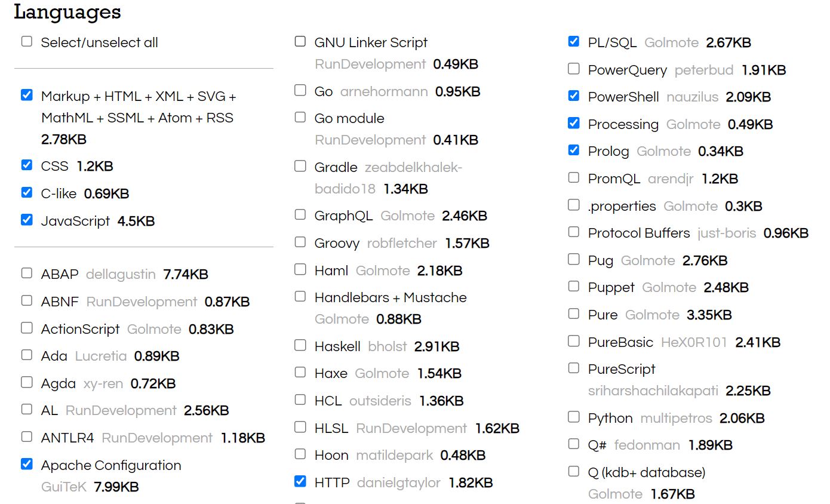Uncheck the Prolog checkbox
Image resolution: width=830 pixels, height=504 pixels.
point(574,150)
